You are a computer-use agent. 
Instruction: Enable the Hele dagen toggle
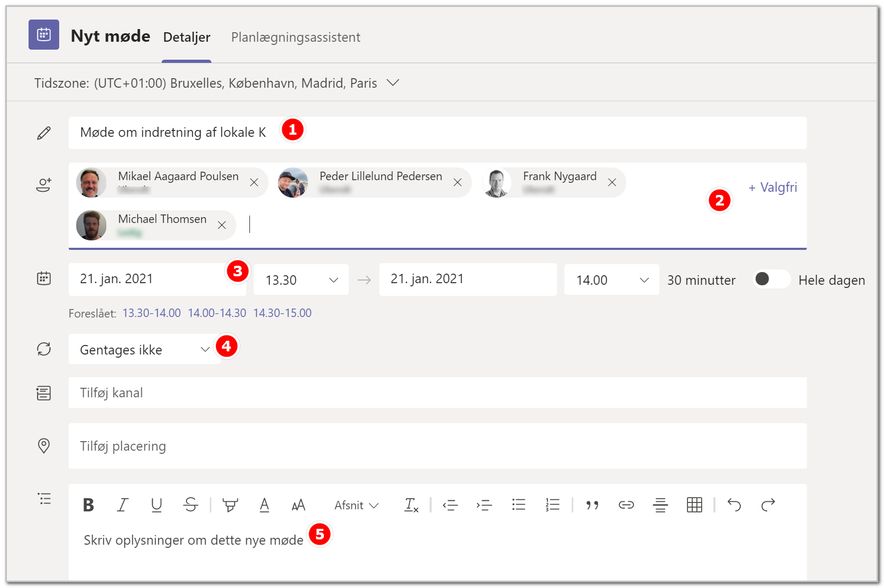[771, 279]
